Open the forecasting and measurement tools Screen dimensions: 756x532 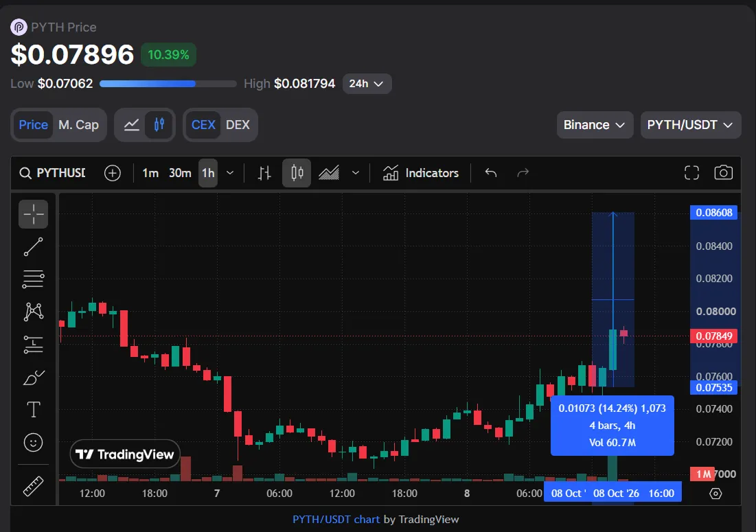(x=33, y=345)
